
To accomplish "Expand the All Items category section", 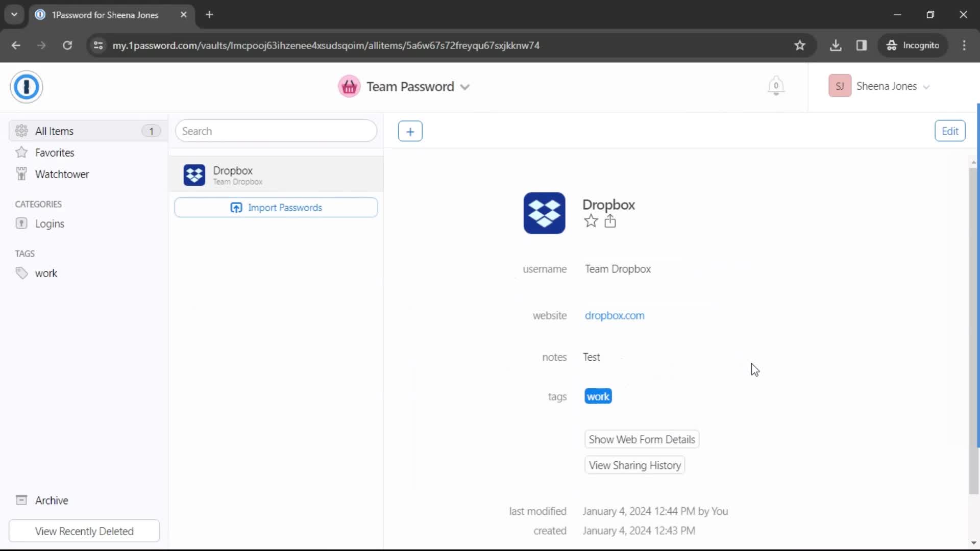I will click(x=87, y=131).
